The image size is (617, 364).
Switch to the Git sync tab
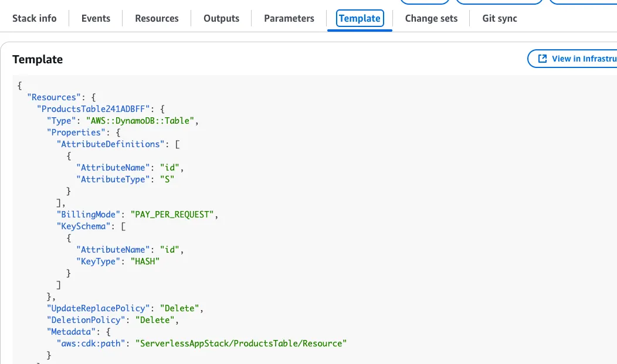tap(499, 19)
